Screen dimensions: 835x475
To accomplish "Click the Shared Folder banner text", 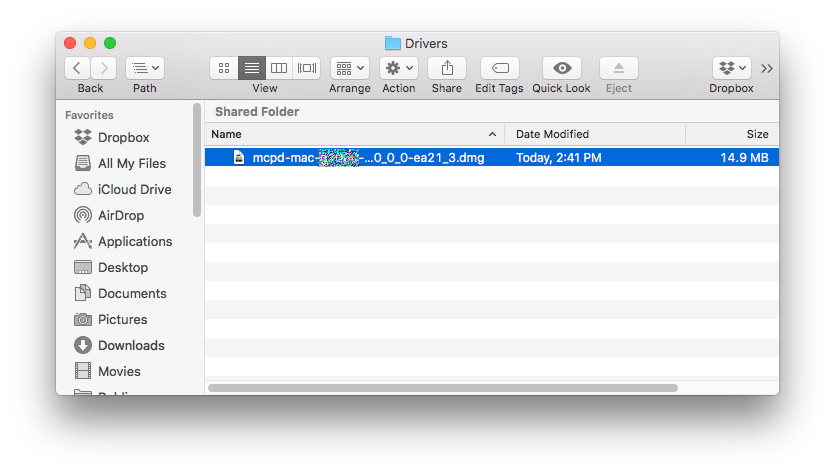I will [257, 112].
